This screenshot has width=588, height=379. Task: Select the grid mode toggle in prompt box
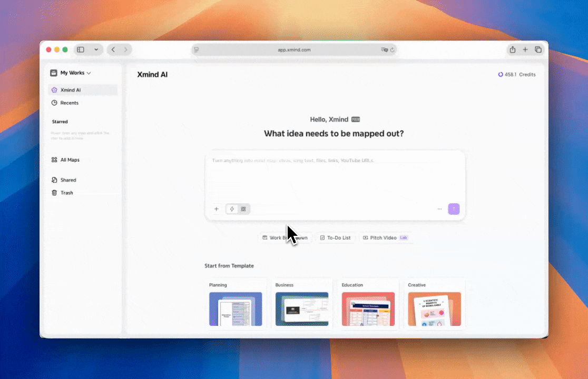click(243, 209)
